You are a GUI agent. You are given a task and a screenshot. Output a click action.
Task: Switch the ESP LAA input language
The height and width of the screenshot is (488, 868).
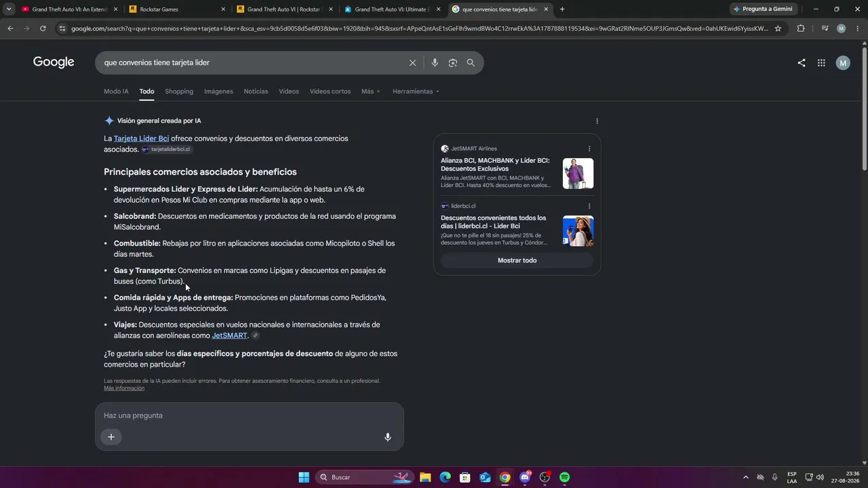[792, 477]
